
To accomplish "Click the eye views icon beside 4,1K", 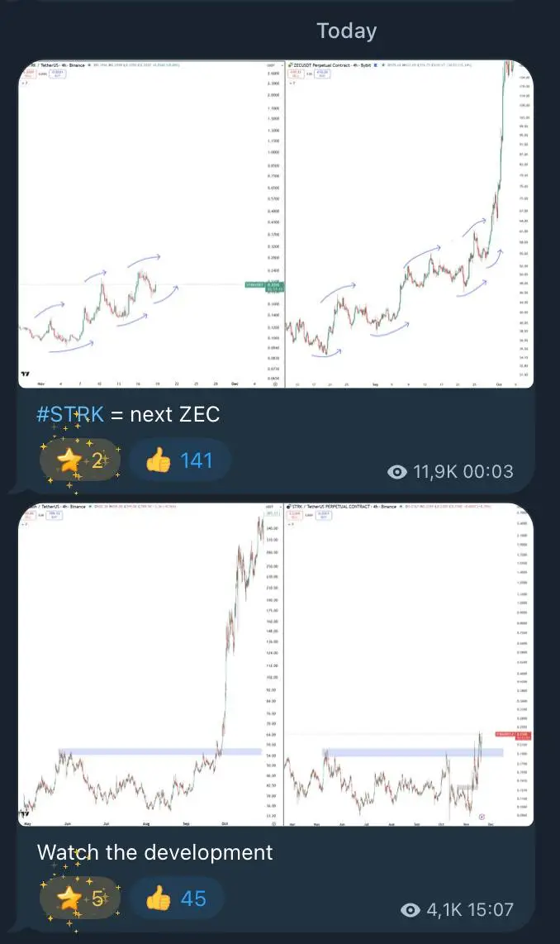I will (410, 910).
